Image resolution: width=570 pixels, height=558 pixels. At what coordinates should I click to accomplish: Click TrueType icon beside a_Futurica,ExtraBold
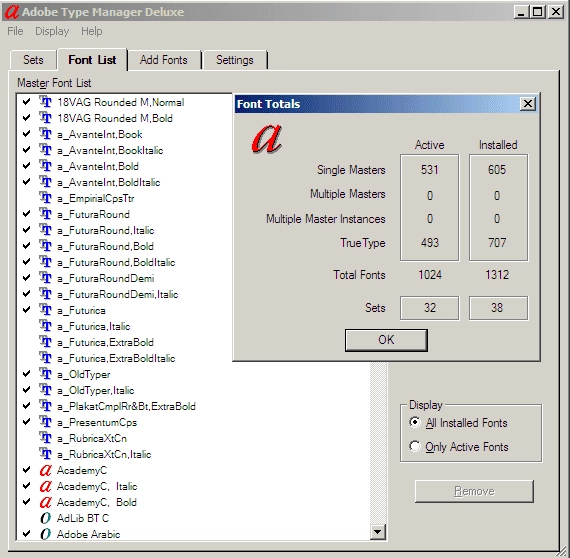[45, 342]
